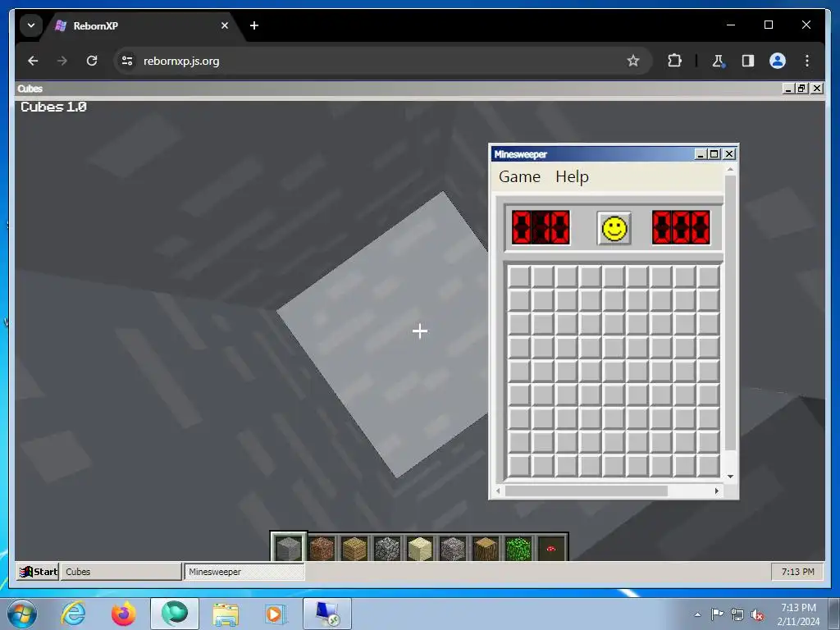Select the wooden planks block in the hotbar
The image size is (840, 630).
pyautogui.click(x=354, y=548)
